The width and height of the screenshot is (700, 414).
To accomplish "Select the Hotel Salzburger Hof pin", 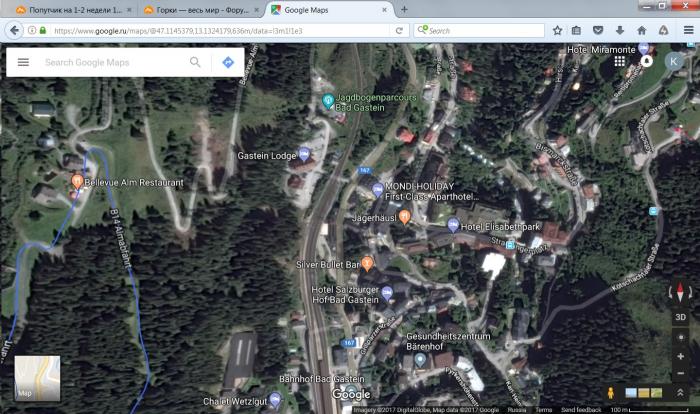I will (387, 293).
